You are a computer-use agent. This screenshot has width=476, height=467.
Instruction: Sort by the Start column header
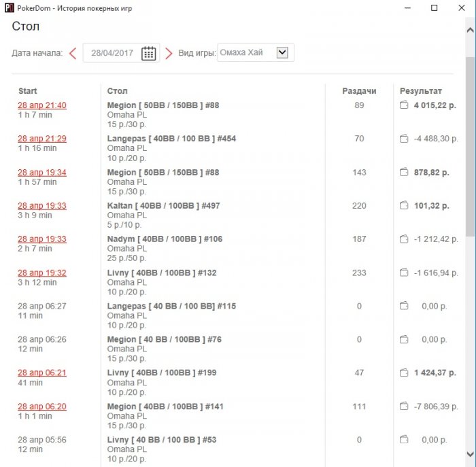(x=28, y=90)
